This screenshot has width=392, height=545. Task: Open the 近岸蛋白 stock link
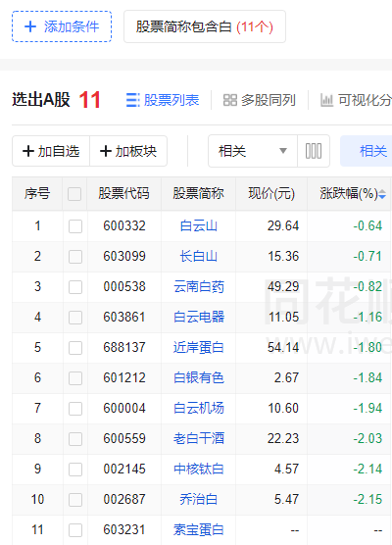point(198,347)
